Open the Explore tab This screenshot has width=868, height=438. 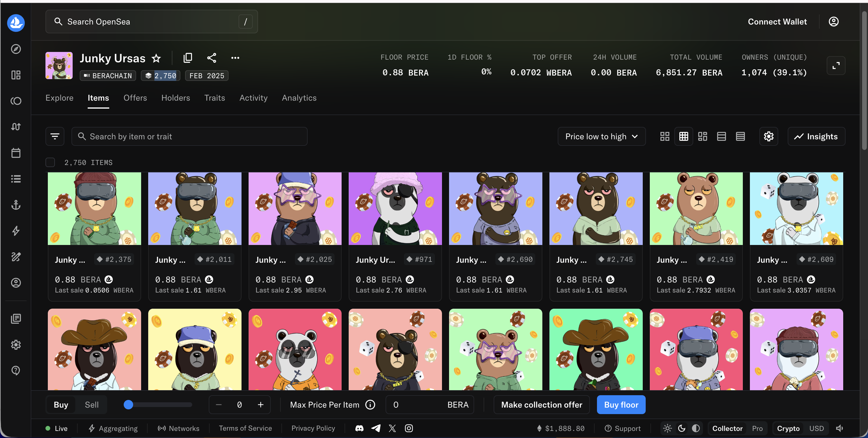59,98
